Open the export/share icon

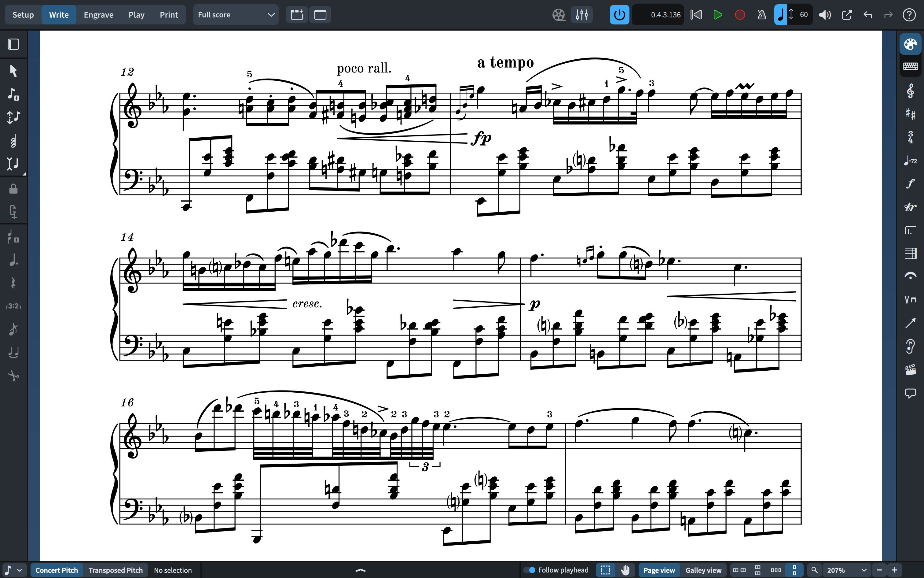[846, 15]
